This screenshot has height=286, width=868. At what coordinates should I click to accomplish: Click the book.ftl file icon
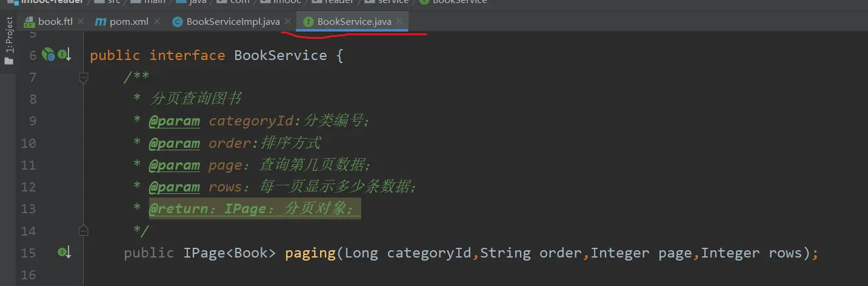(x=29, y=22)
